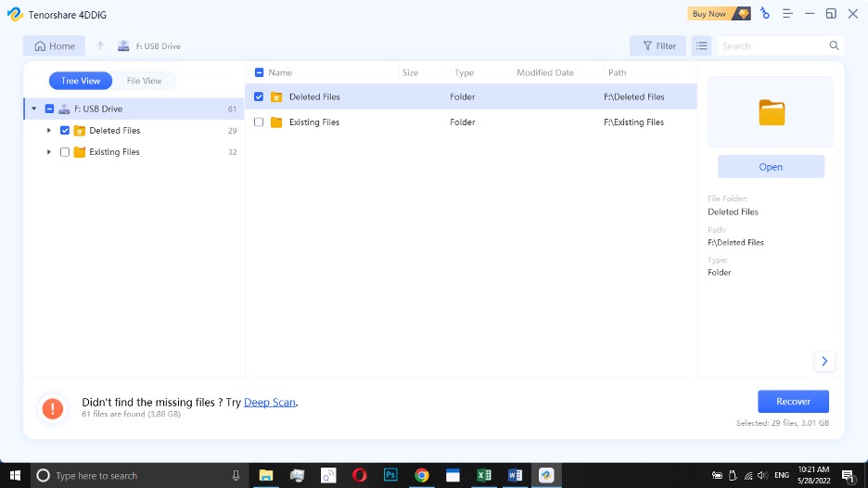The image size is (868, 488).
Task: Open the notification center icon
Action: pyautogui.click(x=849, y=475)
